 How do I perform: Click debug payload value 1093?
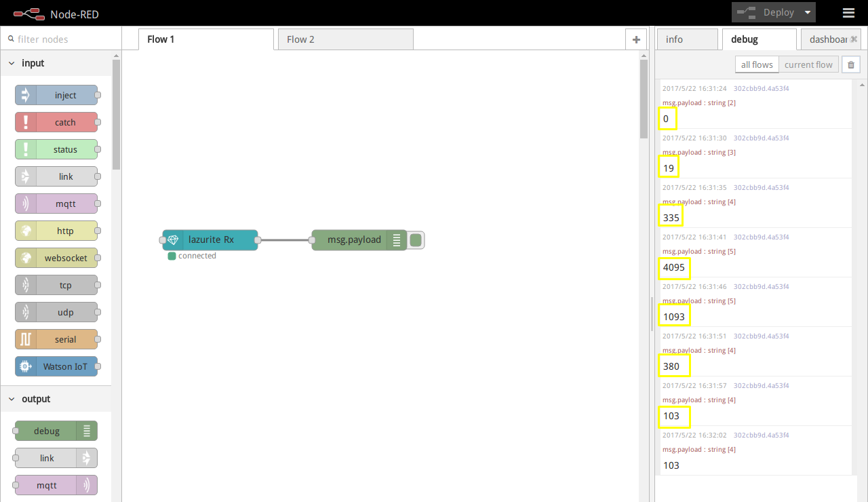click(x=674, y=317)
